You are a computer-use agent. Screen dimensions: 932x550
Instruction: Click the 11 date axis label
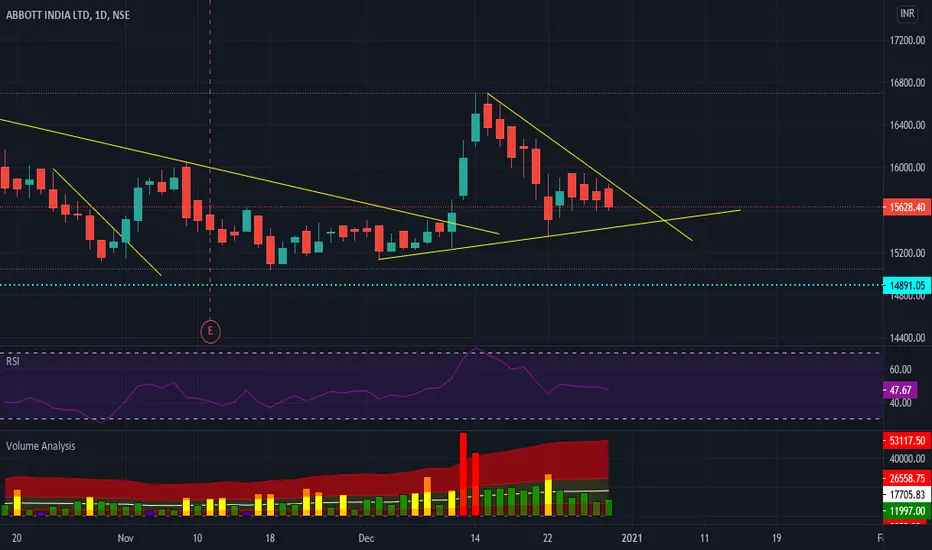(704, 538)
